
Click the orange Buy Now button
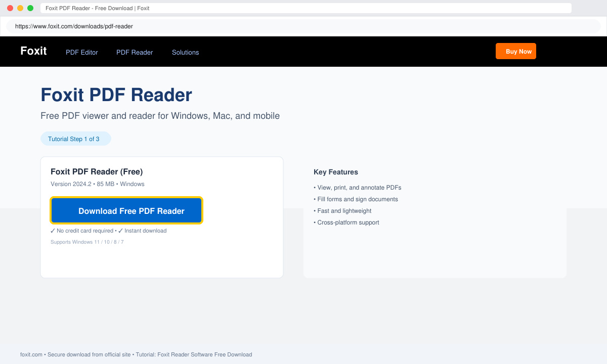515,51
